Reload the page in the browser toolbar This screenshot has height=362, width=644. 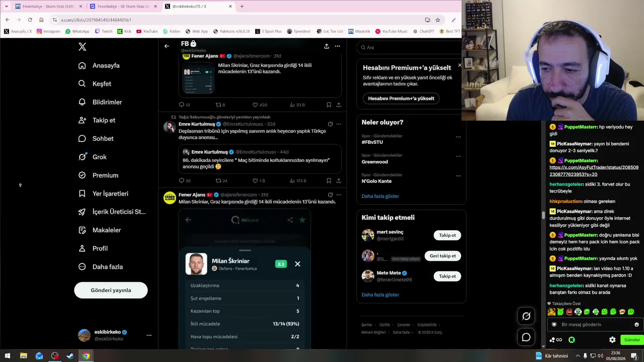click(x=30, y=20)
